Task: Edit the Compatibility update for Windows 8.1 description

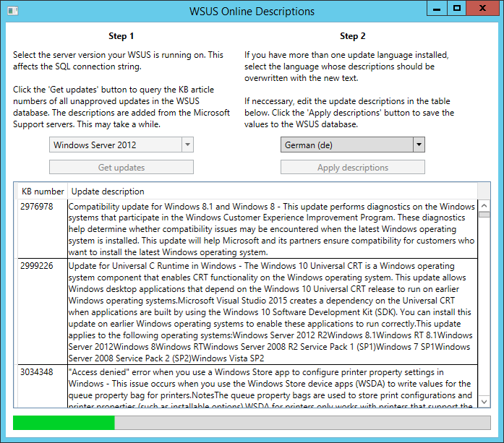Action: (273, 229)
